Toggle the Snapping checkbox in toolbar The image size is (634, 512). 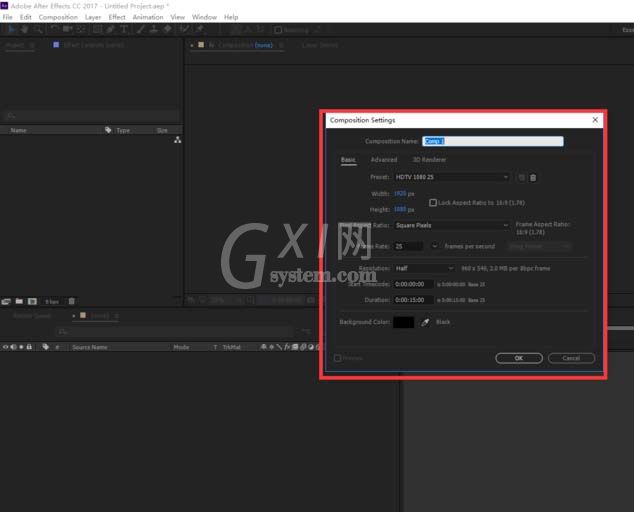click(278, 30)
